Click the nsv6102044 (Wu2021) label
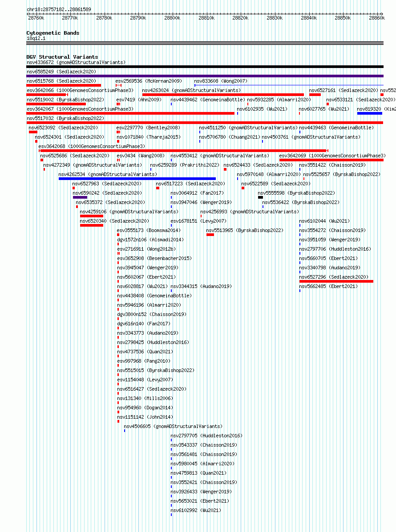The height and width of the screenshot is (532, 396). point(324,221)
